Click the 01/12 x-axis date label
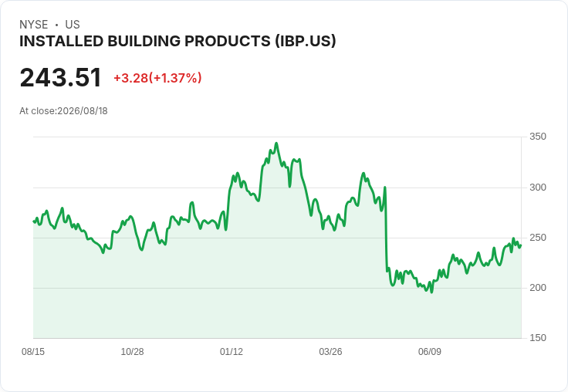Viewport: 568px width, 392px height. [x=231, y=352]
